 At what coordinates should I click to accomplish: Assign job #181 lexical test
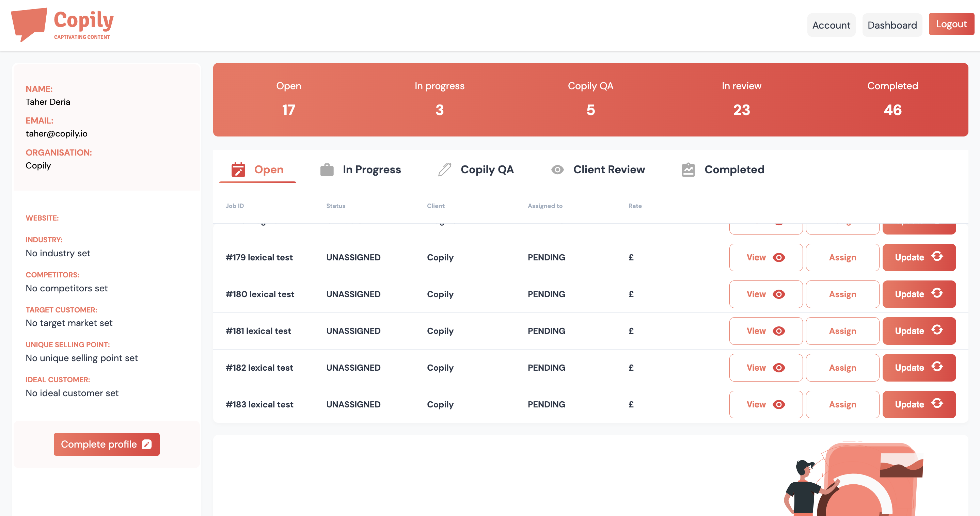click(x=842, y=331)
